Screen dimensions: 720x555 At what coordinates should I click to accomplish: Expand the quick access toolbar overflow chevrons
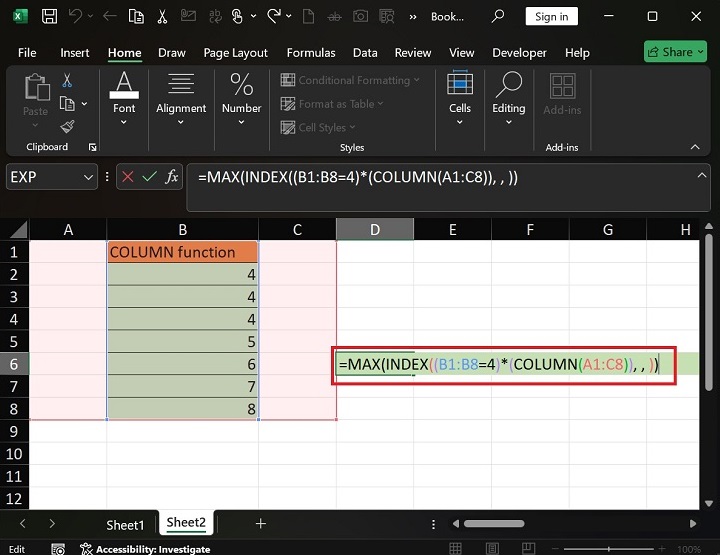(413, 17)
